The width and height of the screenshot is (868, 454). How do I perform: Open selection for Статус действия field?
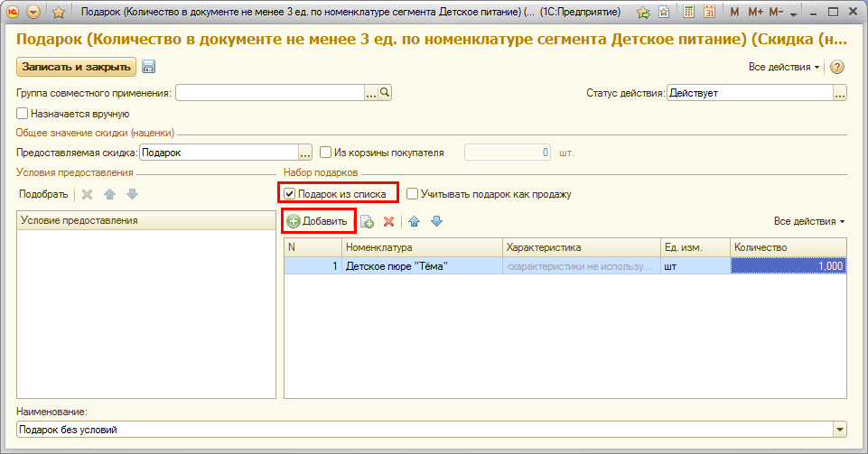pos(839,92)
